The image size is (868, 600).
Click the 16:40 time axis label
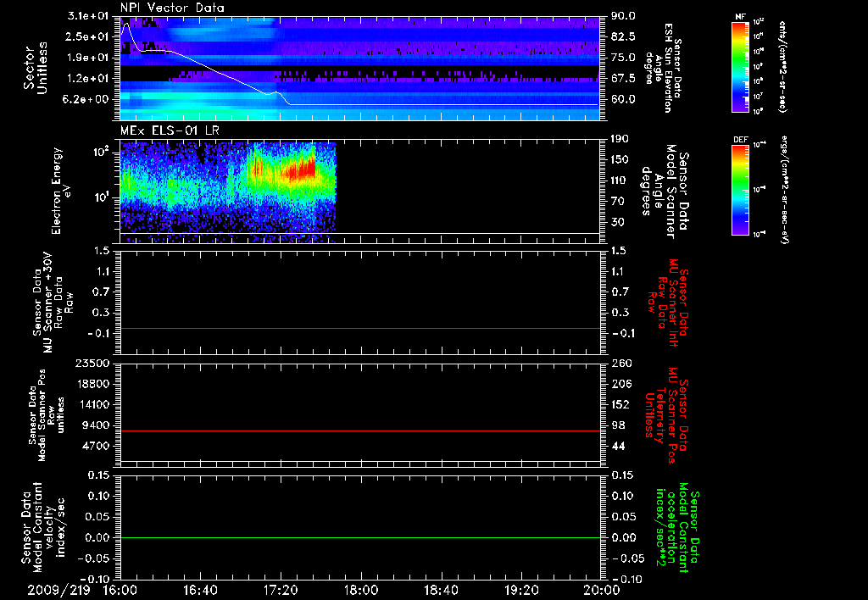coord(200,590)
